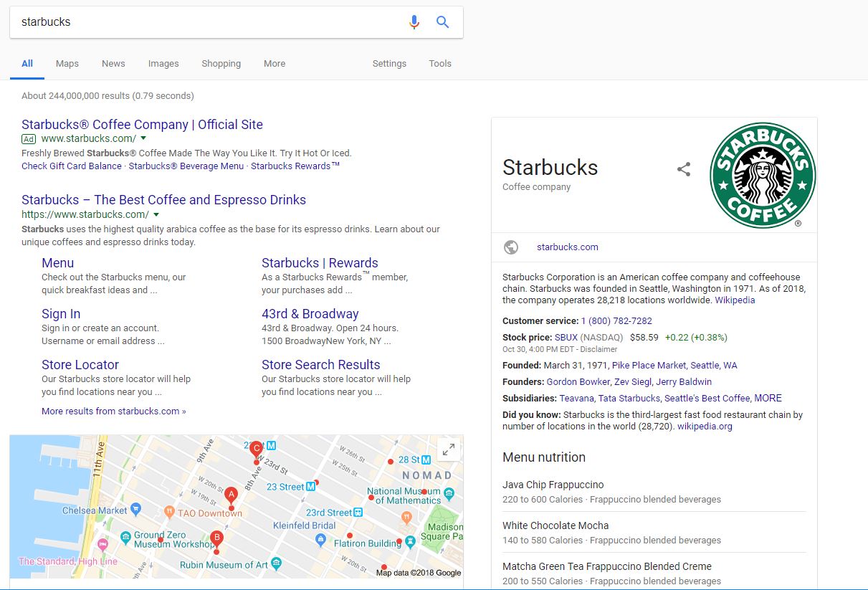Click the 23 Street subway M icon
This screenshot has height=590, width=868.
[x=311, y=486]
